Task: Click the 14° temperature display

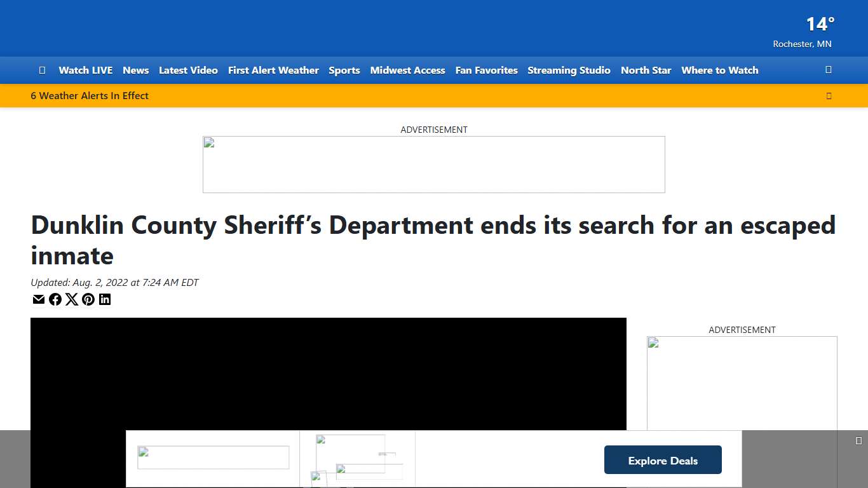Action: pyautogui.click(x=819, y=24)
